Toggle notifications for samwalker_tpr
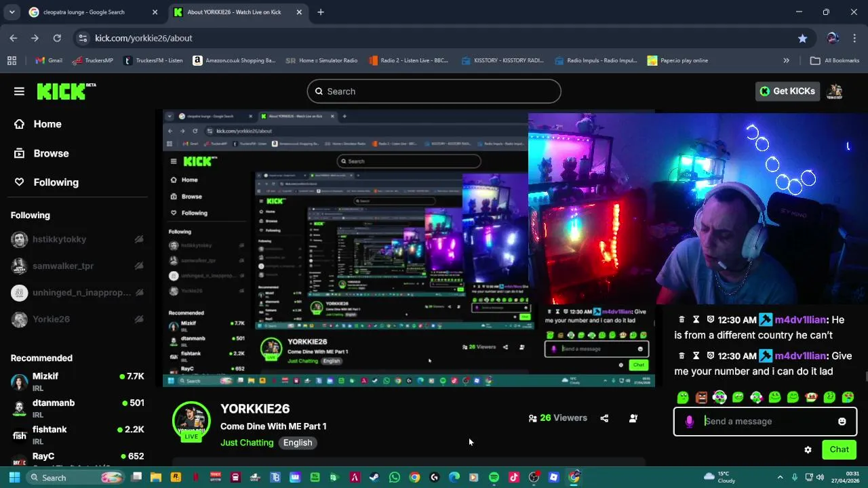Image resolution: width=868 pixels, height=488 pixels. click(x=139, y=266)
